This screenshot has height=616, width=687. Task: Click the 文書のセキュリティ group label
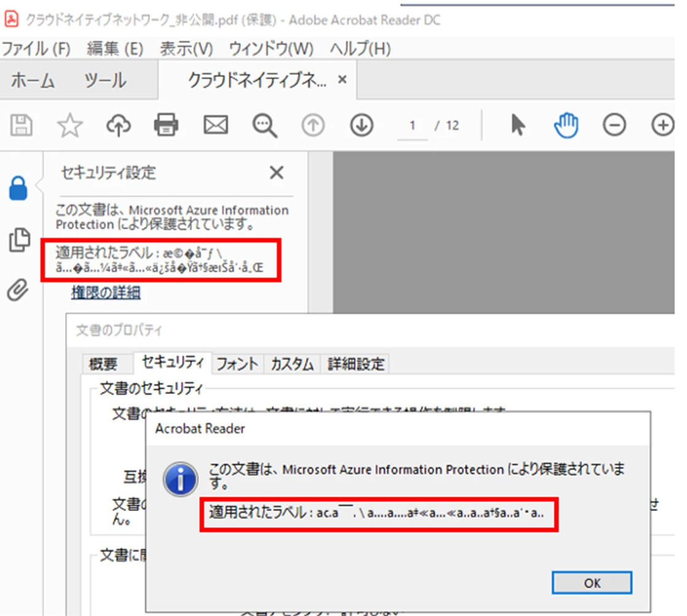pyautogui.click(x=152, y=389)
